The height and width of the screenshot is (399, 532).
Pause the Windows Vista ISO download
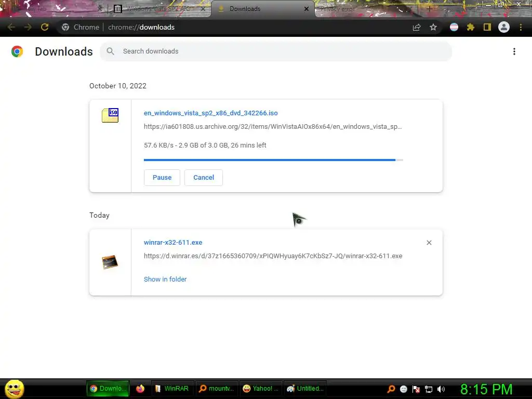click(x=162, y=178)
